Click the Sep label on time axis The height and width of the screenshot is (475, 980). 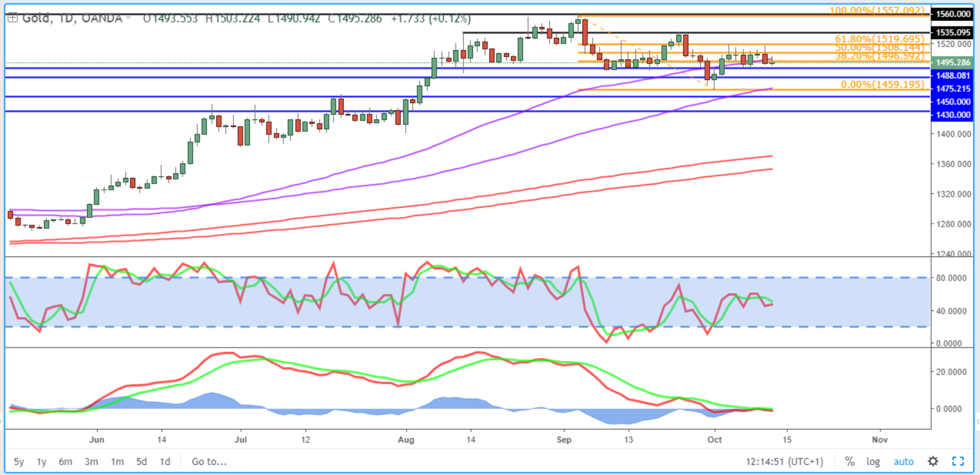[x=564, y=440]
